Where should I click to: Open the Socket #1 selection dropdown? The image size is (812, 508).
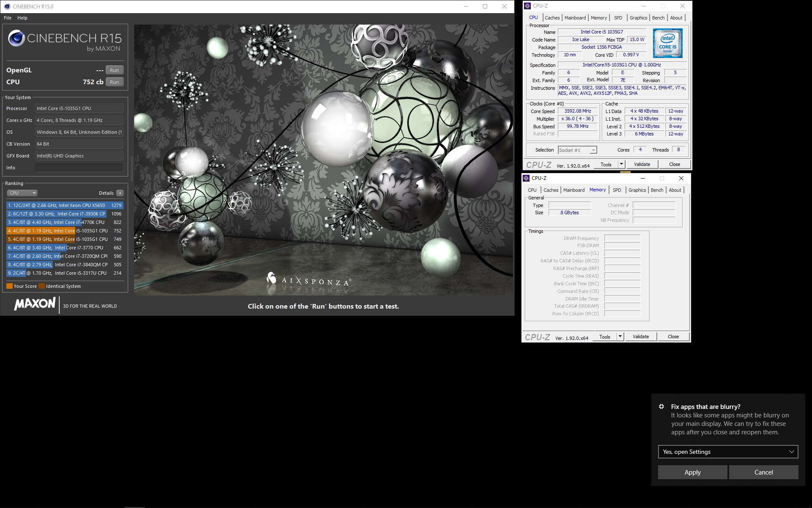point(577,150)
